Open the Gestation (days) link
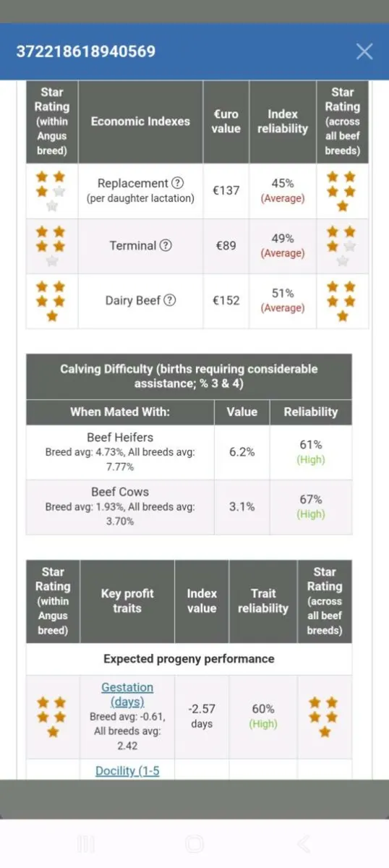Viewport: 389px width, 868px height. pos(127,694)
